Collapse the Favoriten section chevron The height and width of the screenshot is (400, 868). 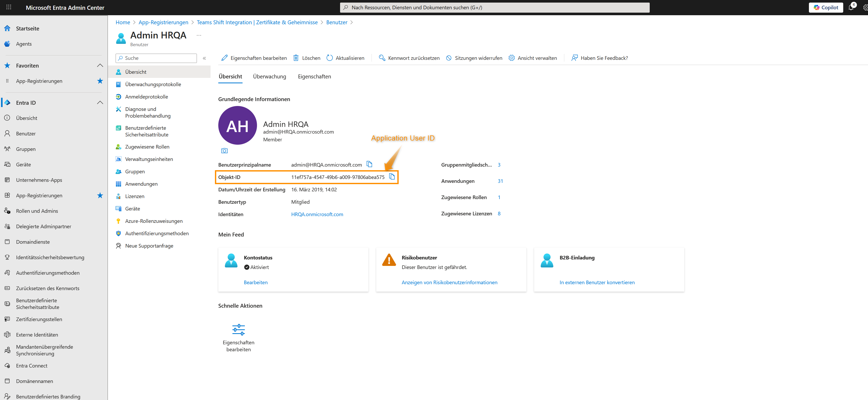click(100, 65)
